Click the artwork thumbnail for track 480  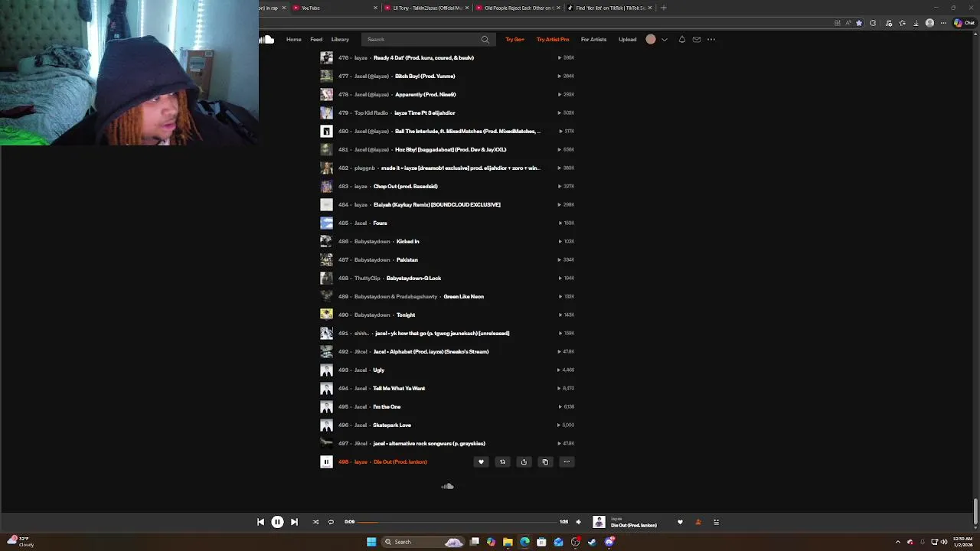coord(326,131)
